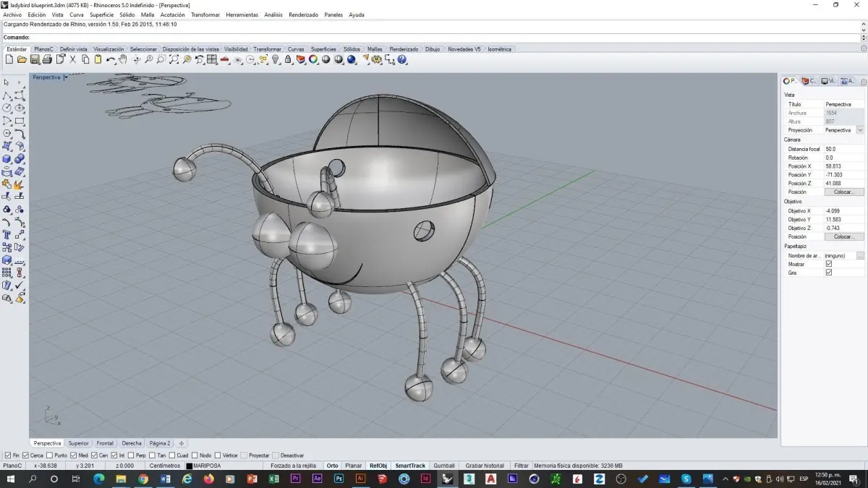Switch to the Frontal viewport tab
868x488 pixels.
pos(105,443)
